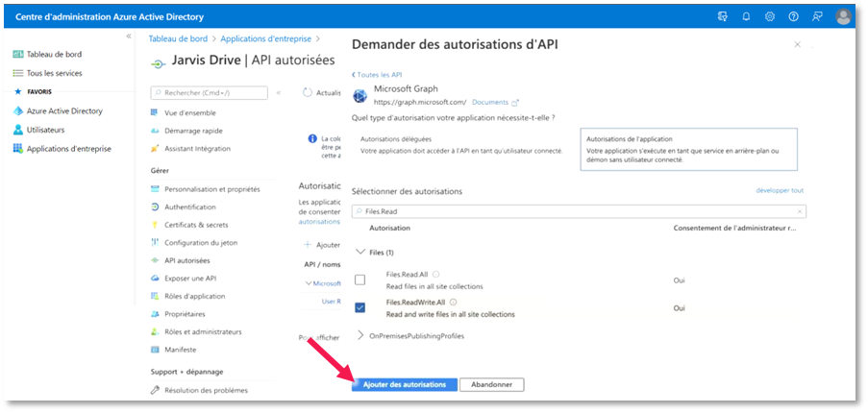868x413 pixels.
Task: Collapse the Files (1) group
Action: pos(360,252)
